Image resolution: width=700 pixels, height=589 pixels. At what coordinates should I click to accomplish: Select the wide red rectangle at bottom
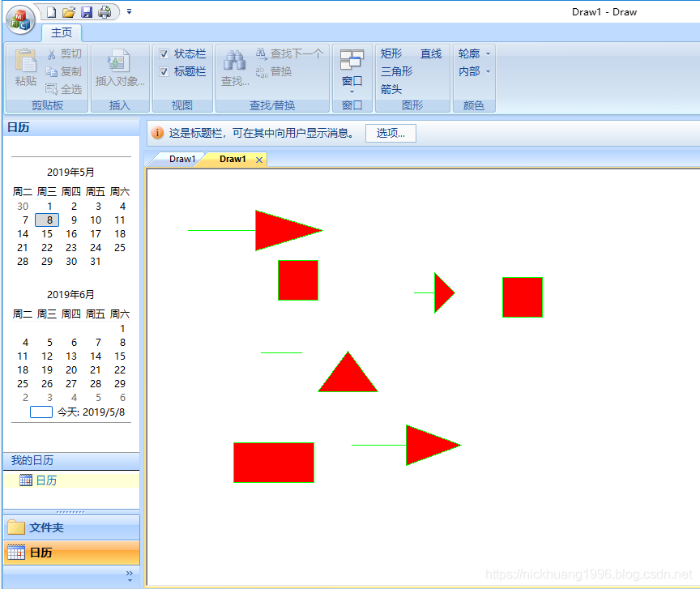point(274,463)
